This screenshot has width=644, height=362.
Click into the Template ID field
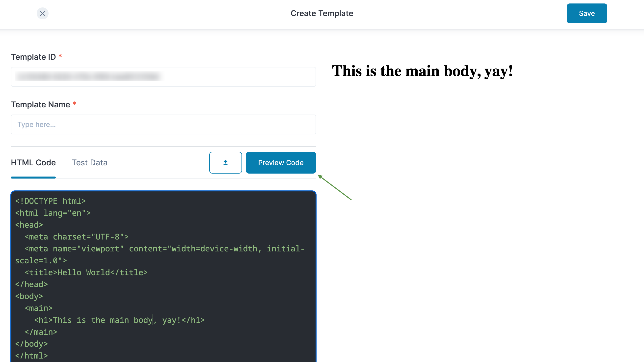[x=163, y=77]
